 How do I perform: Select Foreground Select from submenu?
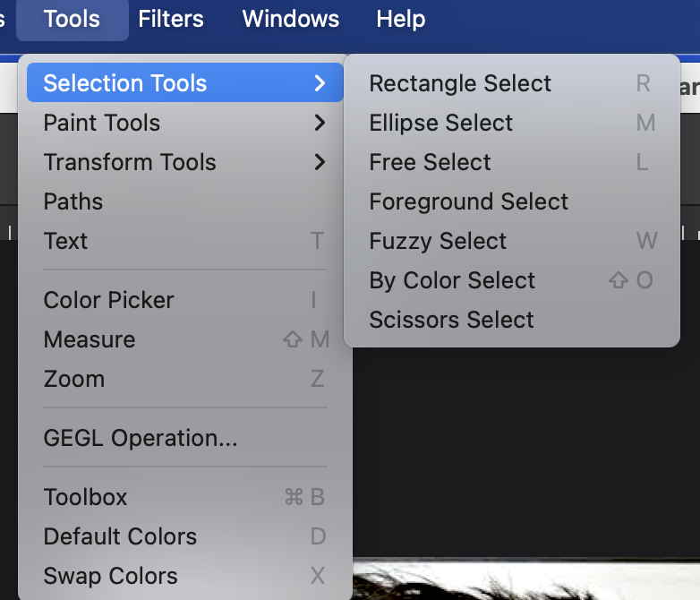[469, 201]
